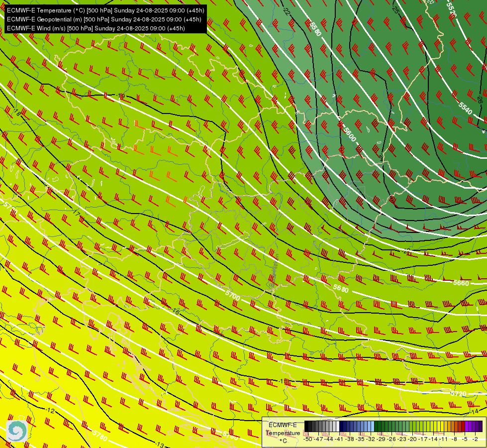Click the -19 isotherm contour label
This screenshot has width=487, height=448.
(120, 96)
